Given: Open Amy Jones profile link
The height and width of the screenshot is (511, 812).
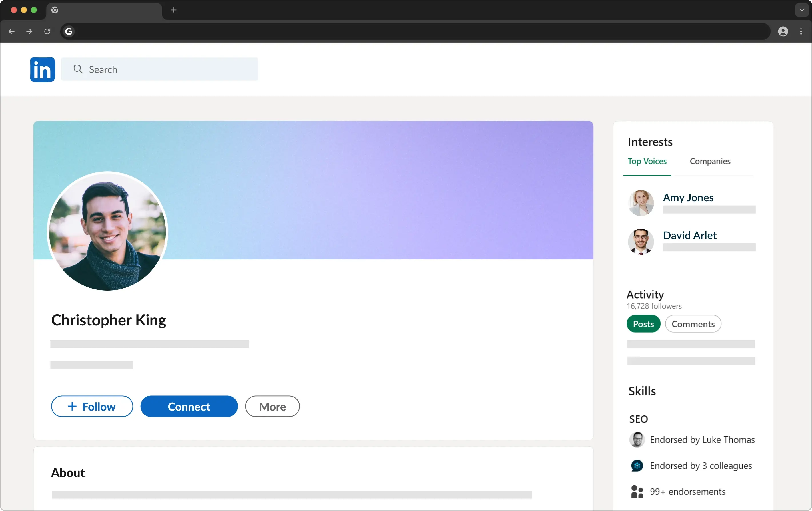Looking at the screenshot, I should 688,198.
